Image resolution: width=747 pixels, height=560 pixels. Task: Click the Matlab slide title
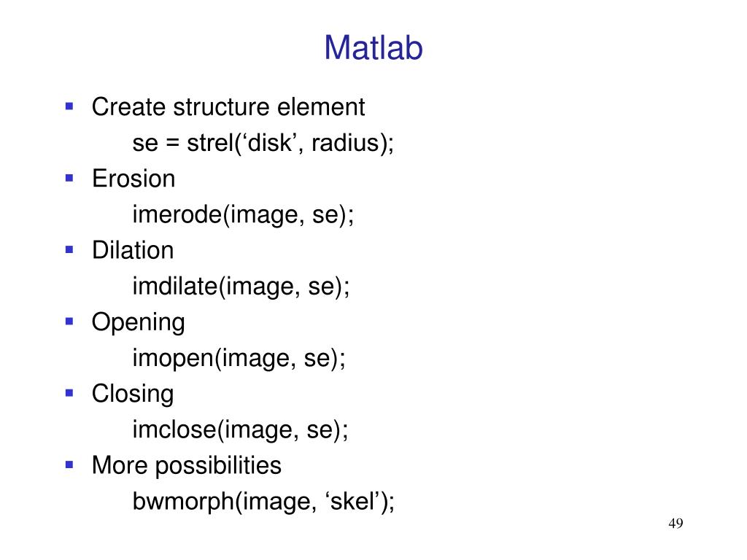(373, 47)
